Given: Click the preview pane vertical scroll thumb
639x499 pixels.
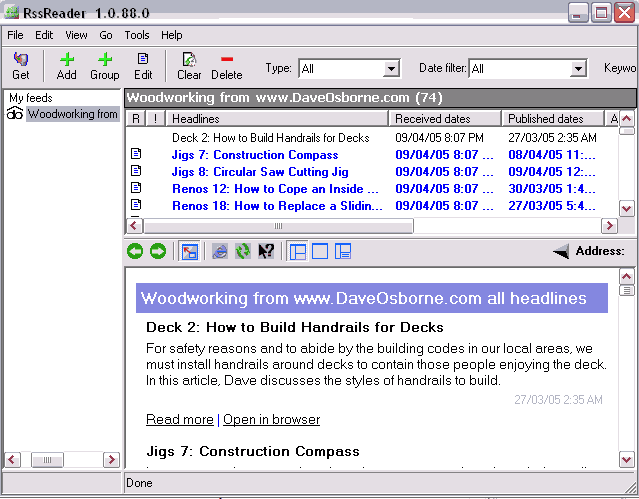Looking at the screenshot, I should point(627,291).
